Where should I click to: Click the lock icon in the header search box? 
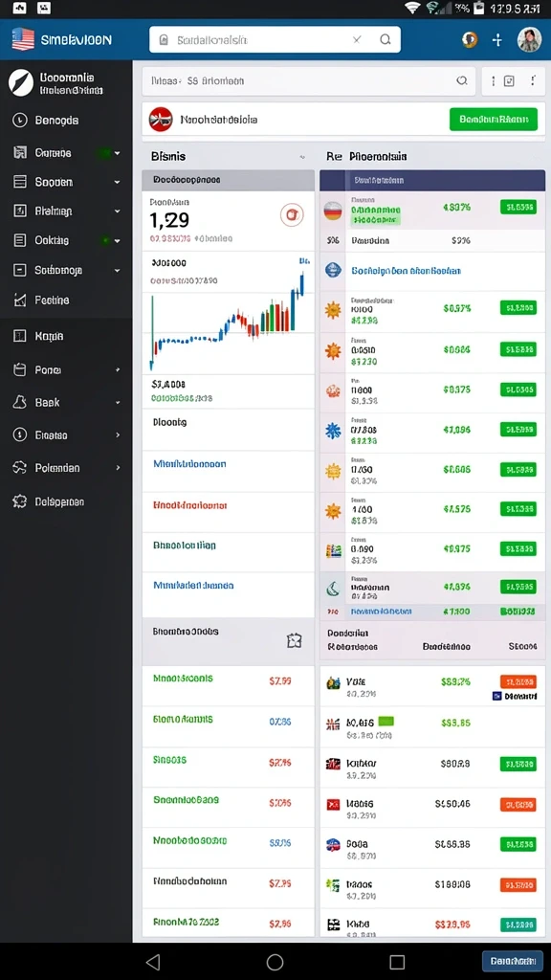[x=164, y=40]
